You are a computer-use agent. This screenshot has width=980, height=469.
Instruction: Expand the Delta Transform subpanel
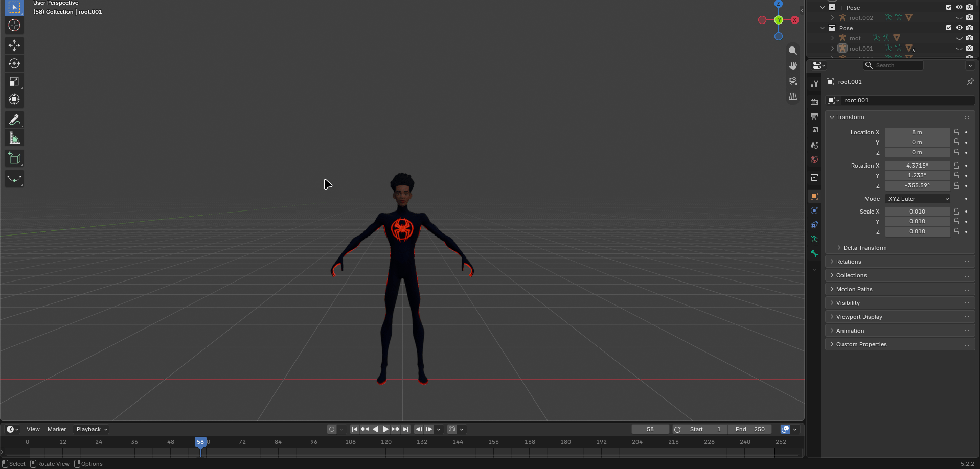pos(864,248)
